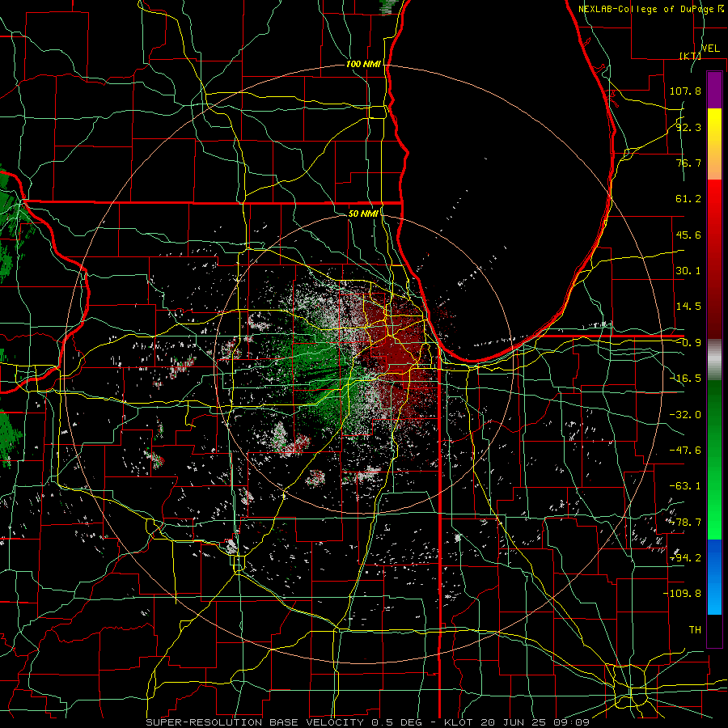Select the purple segment of the color bar
Viewport: 728px width, 728px height.
tap(714, 90)
